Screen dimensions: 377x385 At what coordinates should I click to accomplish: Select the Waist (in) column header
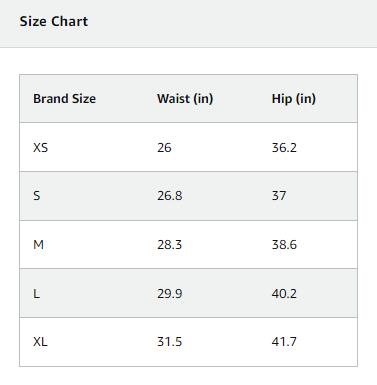(x=185, y=99)
